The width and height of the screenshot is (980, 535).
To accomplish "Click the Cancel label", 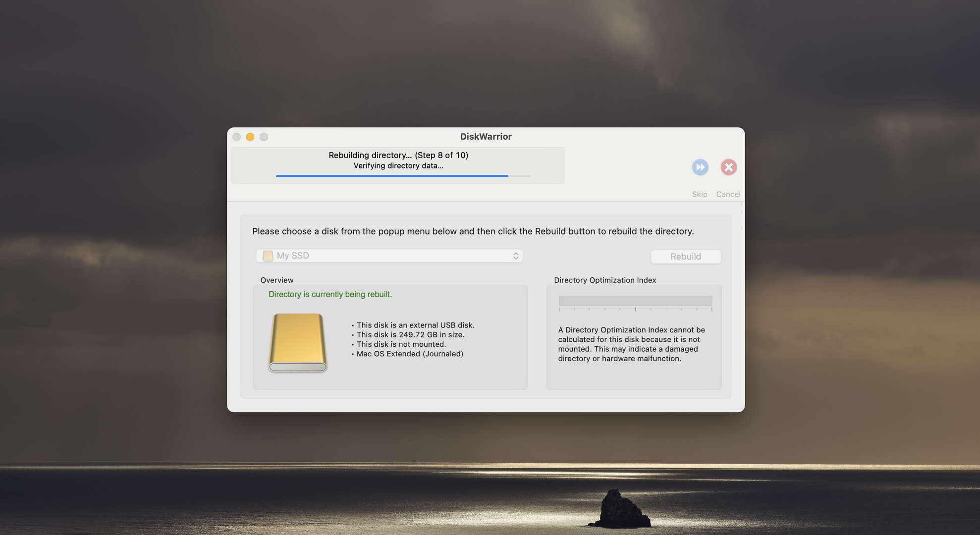I will point(728,194).
